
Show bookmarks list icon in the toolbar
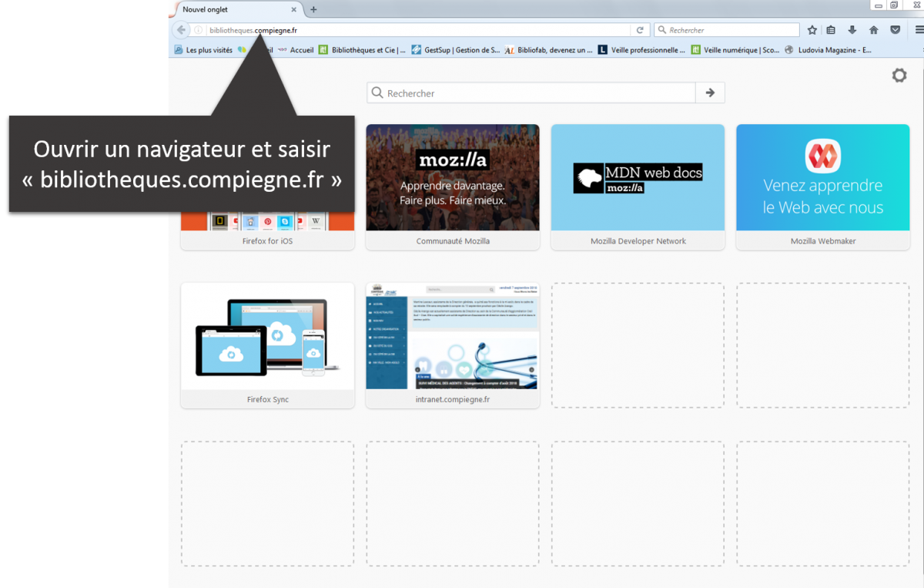831,30
